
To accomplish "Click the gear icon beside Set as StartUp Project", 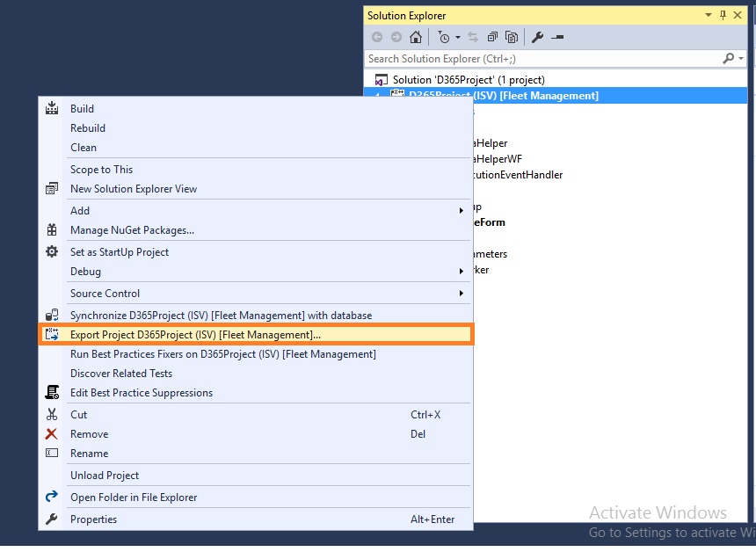I will 51,251.
